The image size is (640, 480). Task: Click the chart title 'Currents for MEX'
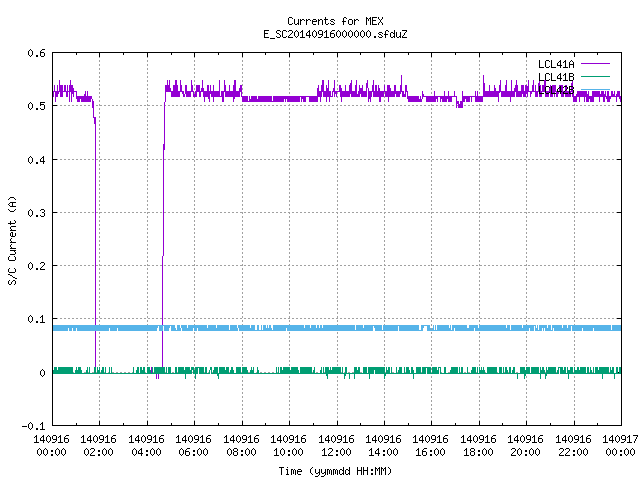pos(335,21)
